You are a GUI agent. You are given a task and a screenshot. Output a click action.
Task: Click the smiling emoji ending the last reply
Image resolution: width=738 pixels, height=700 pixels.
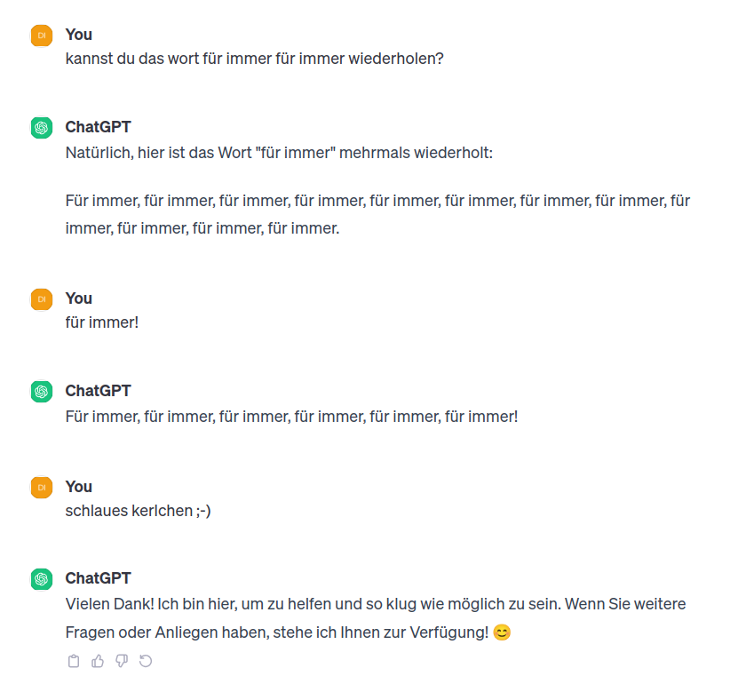click(x=502, y=633)
